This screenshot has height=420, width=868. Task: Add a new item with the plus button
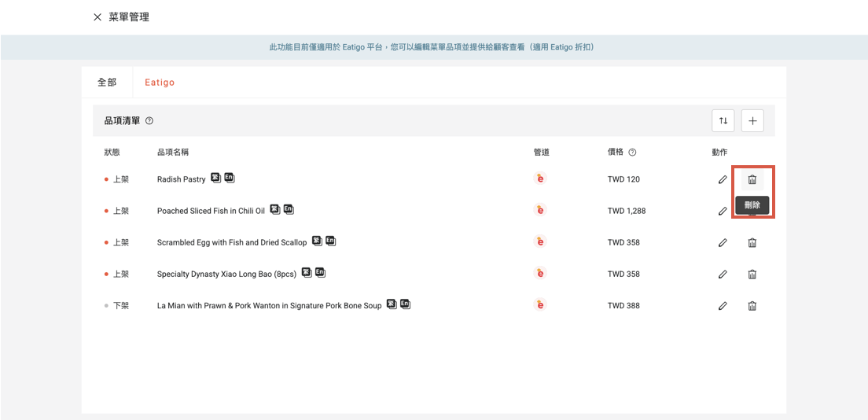pyautogui.click(x=752, y=120)
